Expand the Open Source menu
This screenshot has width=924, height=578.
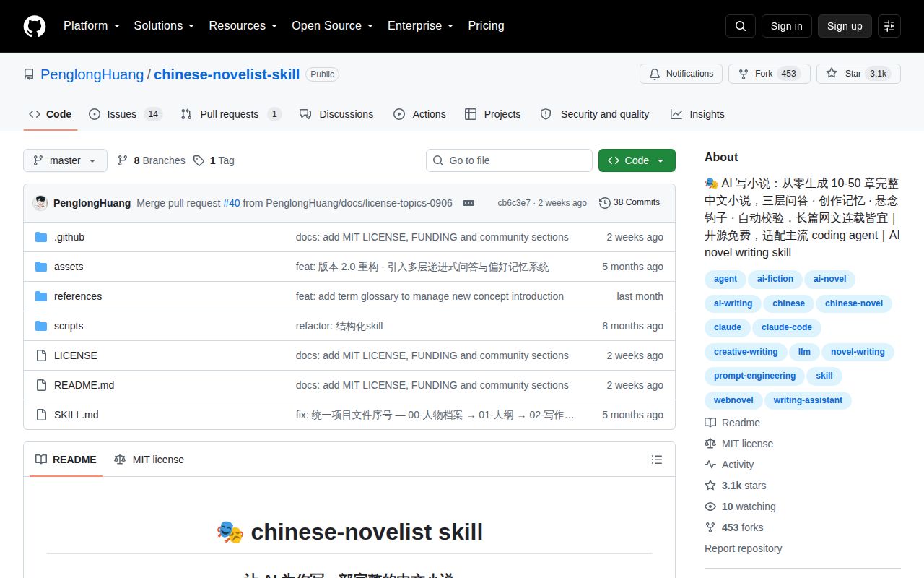pyautogui.click(x=332, y=26)
